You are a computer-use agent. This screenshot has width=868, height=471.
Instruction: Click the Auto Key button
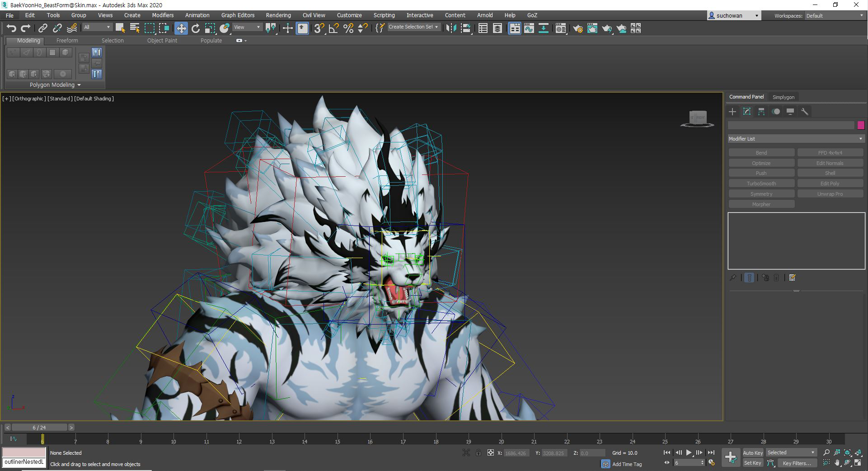(x=753, y=453)
